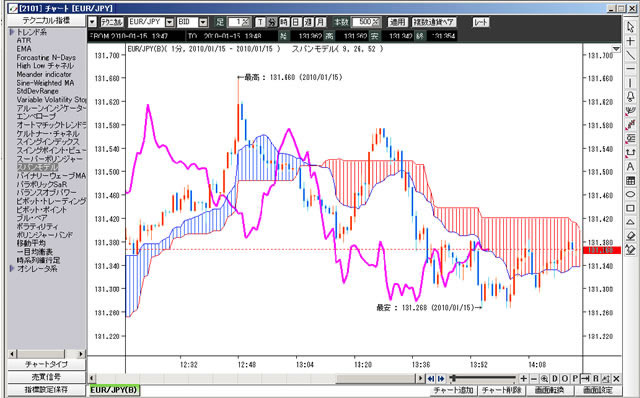640x398 pixels.
Task: Choose the ellipse drawing tool
Action: click(630, 194)
